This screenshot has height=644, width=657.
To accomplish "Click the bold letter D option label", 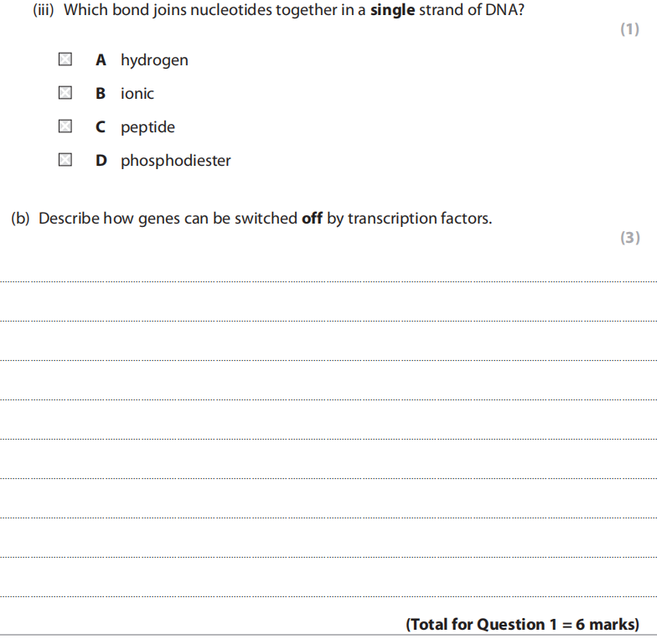I will [101, 161].
